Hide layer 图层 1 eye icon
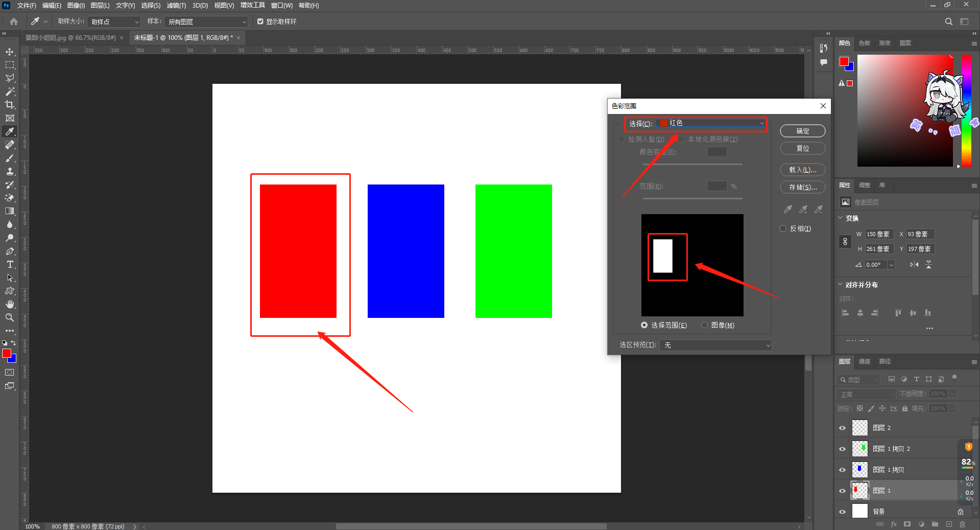This screenshot has width=980, height=530. click(x=843, y=491)
